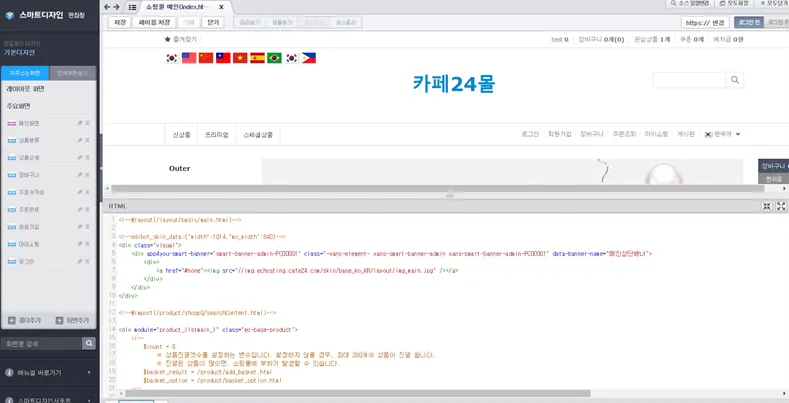Open the 프리미엄 menu in the shop preview
This screenshot has width=789, height=403.
coord(217,135)
